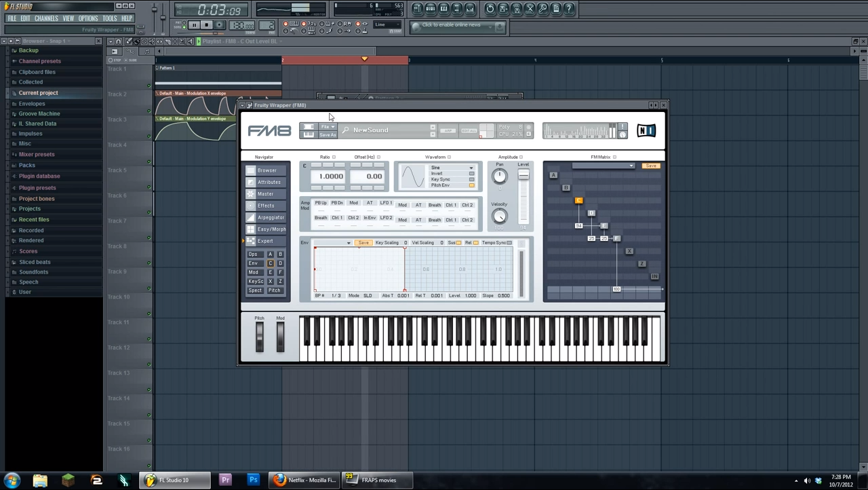The height and width of the screenshot is (490, 868).
Task: Click the undo history circular arrow icon
Action: (490, 8)
